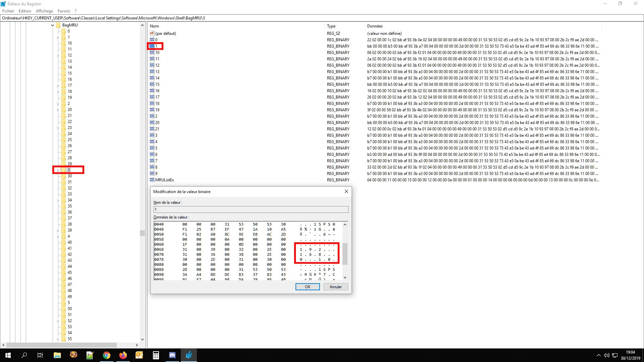Image resolution: width=644 pixels, height=362 pixels.
Task: Open Firefox from the taskbar
Action: coord(123,355)
